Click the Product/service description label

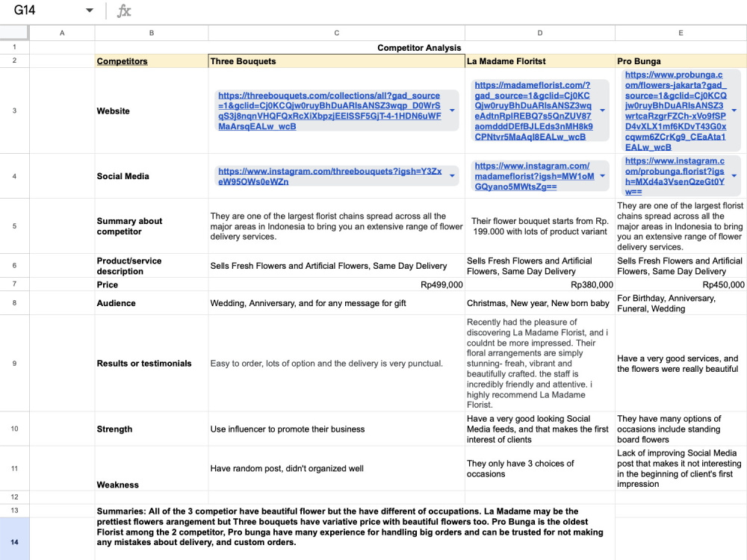[129, 266]
